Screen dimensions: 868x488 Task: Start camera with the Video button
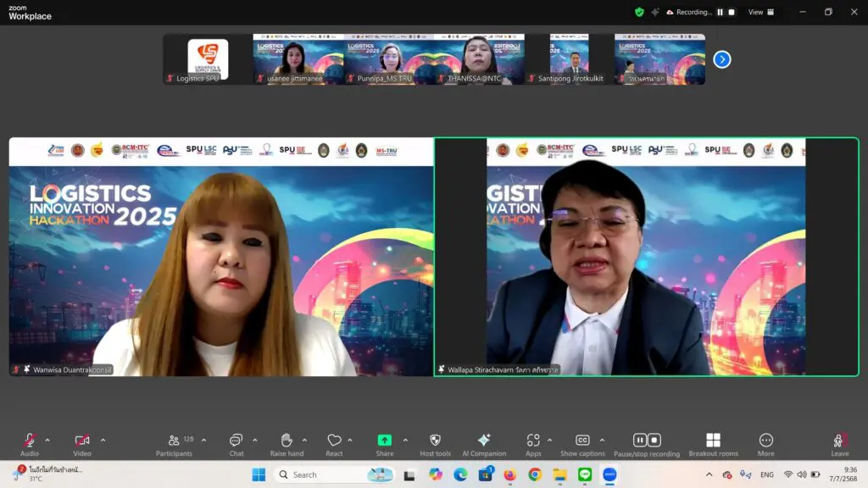[x=82, y=445]
